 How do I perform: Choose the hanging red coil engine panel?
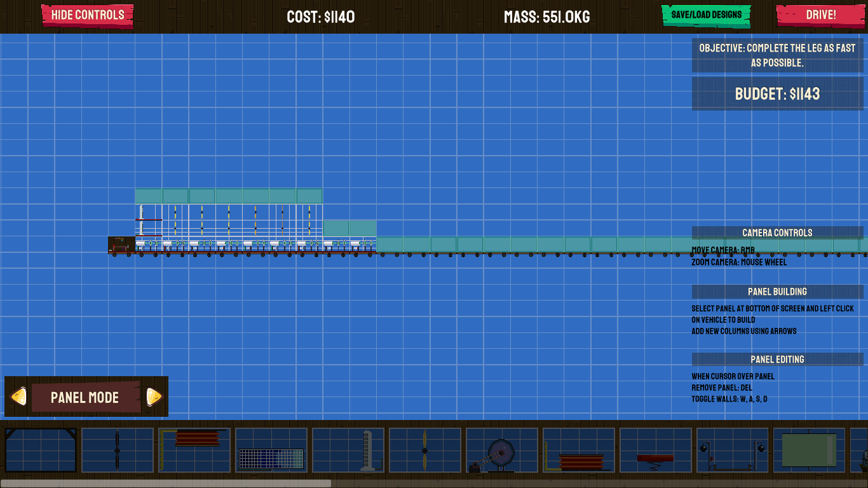point(194,450)
